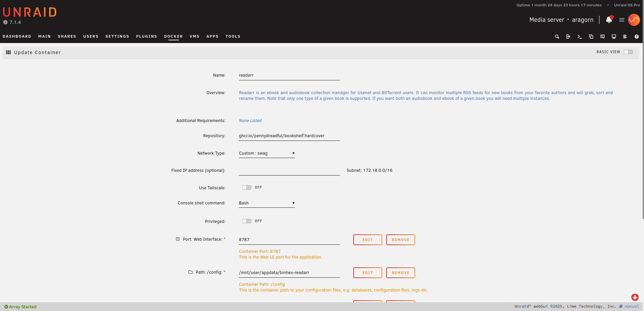
Task: Open the Console shell command dropdown
Action: pyautogui.click(x=267, y=203)
